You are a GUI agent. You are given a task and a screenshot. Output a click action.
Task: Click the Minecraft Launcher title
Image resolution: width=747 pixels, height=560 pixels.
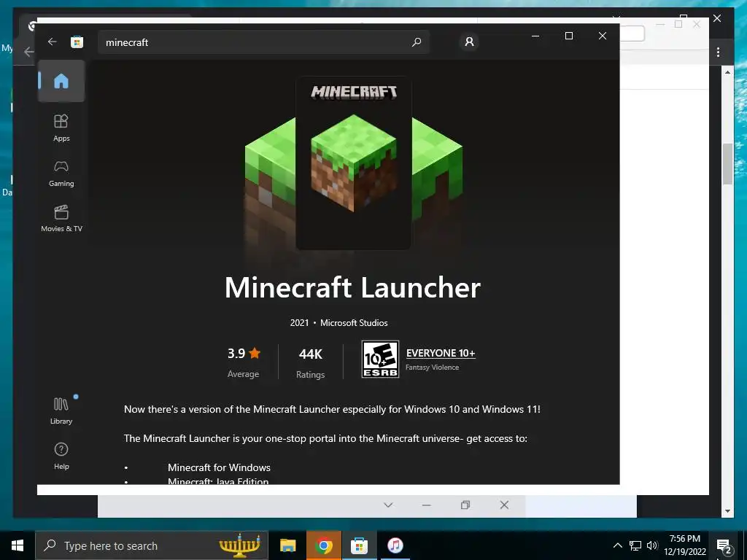(x=352, y=287)
